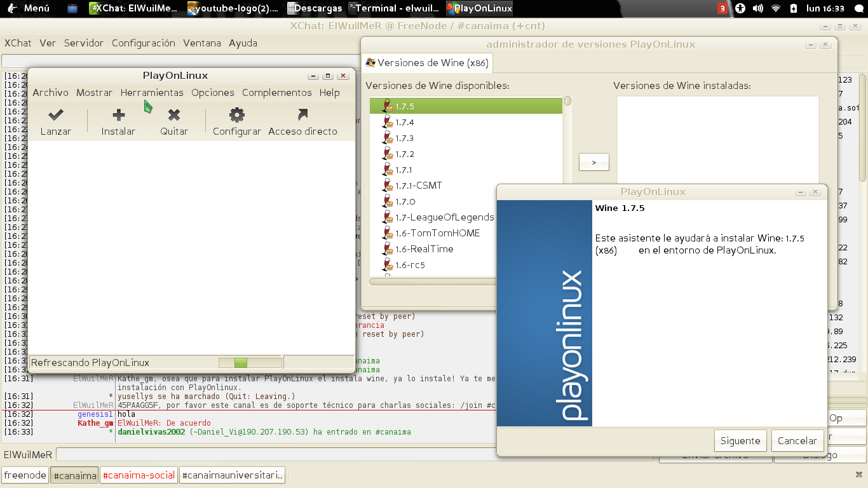Screen dimensions: 868x488
Task: Click the Quitar cross icon
Action: click(173, 115)
